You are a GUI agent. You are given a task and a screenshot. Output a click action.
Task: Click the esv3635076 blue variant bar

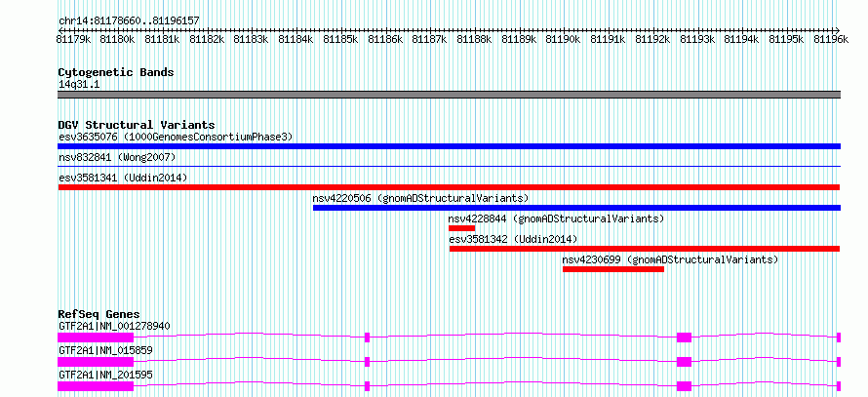(x=449, y=146)
